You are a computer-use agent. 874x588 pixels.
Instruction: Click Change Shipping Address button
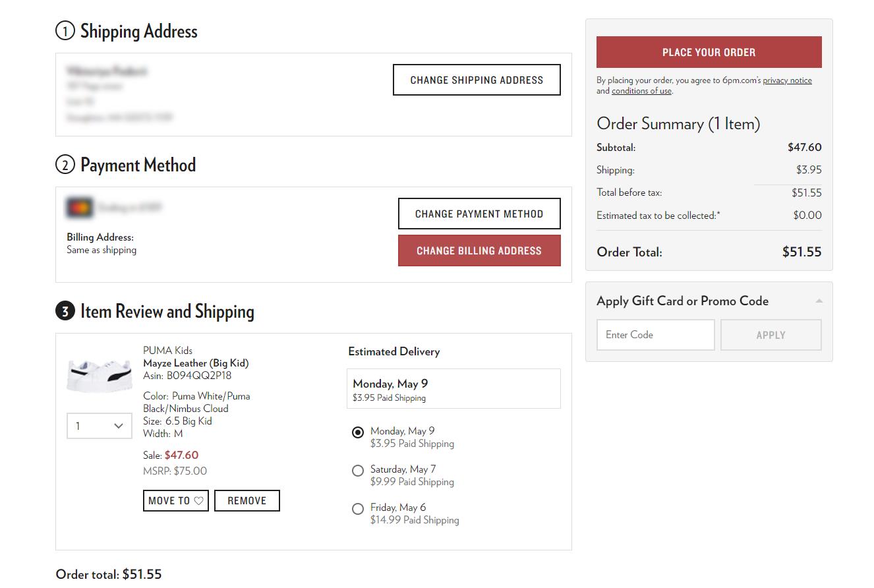click(477, 80)
